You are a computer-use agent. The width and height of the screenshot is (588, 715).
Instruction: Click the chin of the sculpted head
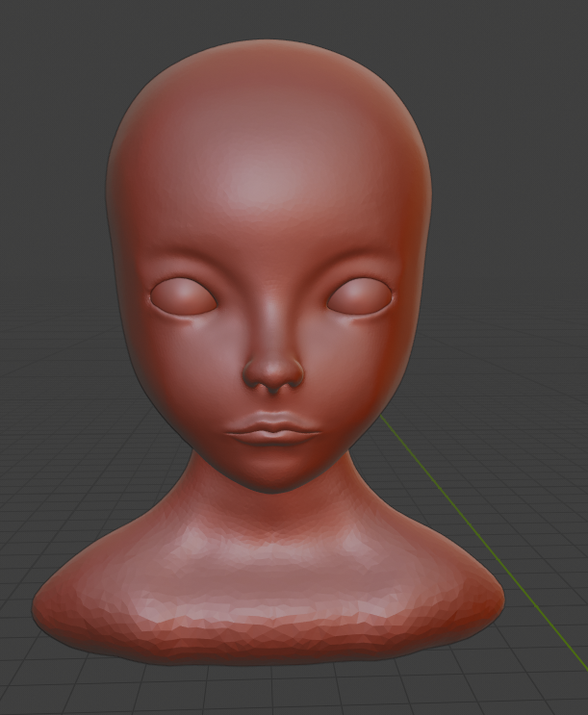(273, 474)
